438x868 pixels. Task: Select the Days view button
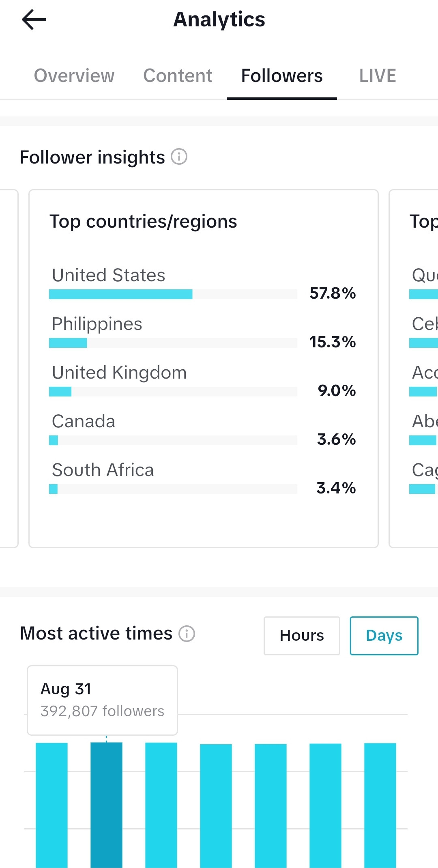(384, 635)
